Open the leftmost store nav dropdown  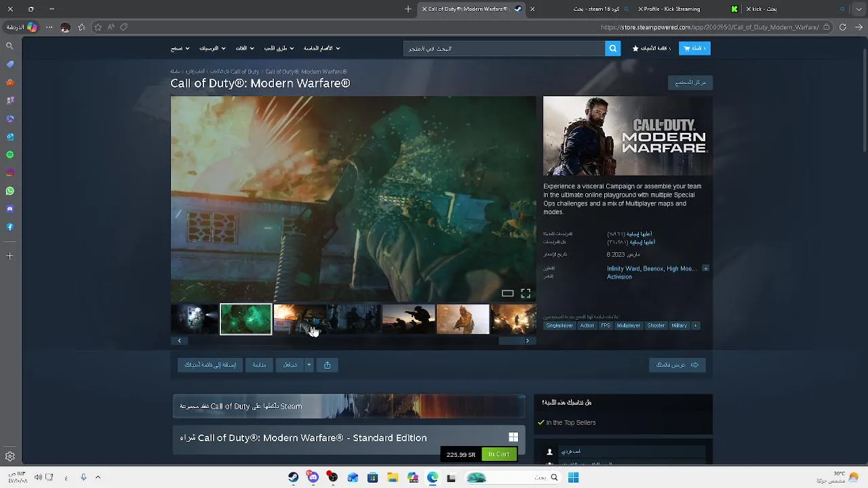click(180, 48)
